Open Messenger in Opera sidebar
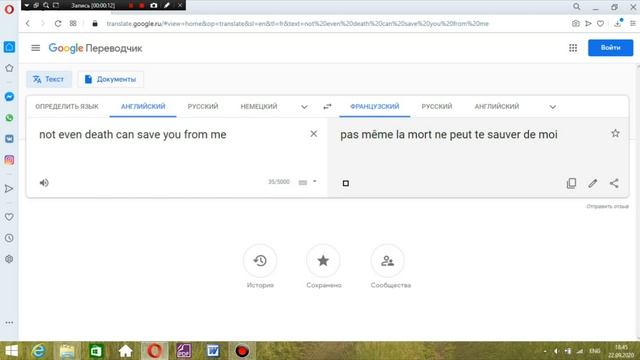This screenshot has height=360, width=640. tap(9, 97)
